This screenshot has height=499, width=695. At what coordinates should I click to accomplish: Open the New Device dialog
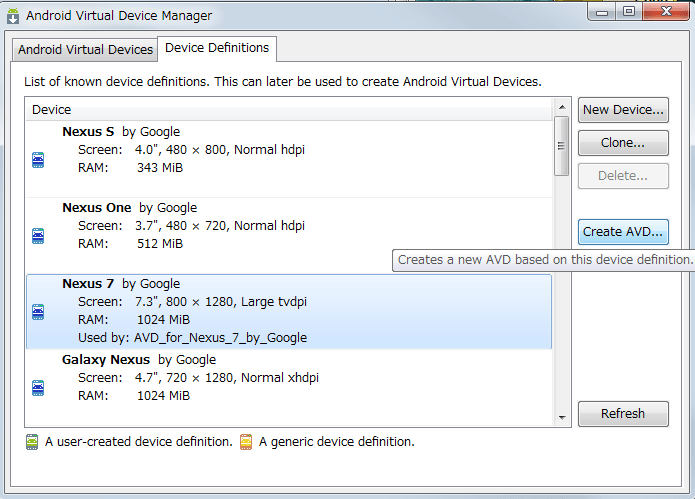[623, 110]
